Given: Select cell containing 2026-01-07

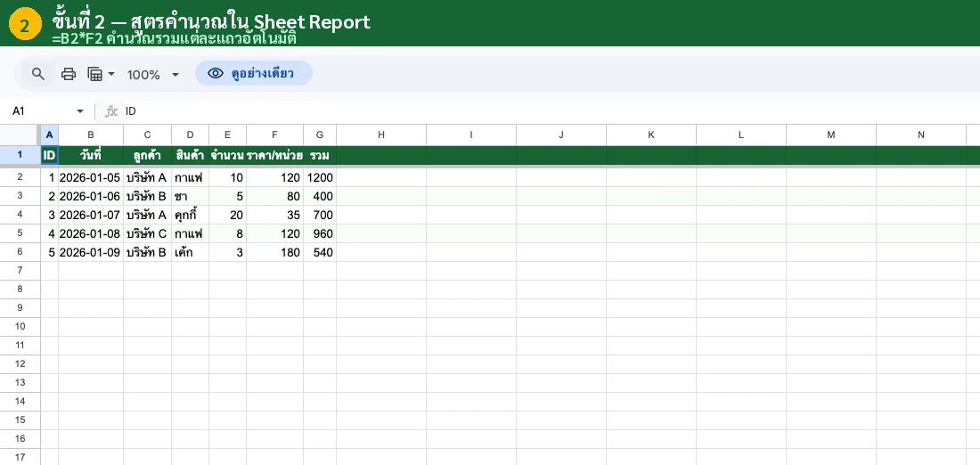Looking at the screenshot, I should coord(90,215).
